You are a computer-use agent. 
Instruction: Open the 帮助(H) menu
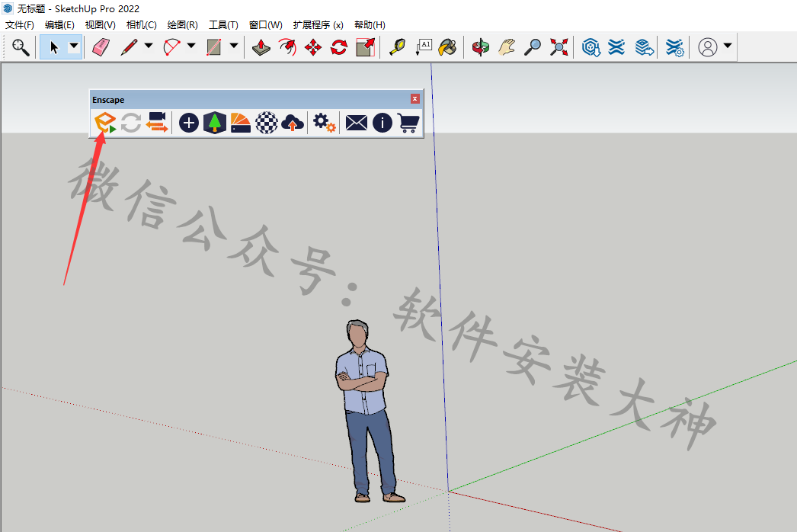[370, 25]
